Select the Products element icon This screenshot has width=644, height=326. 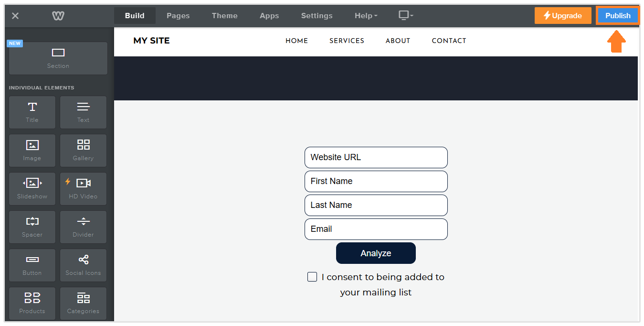click(32, 303)
